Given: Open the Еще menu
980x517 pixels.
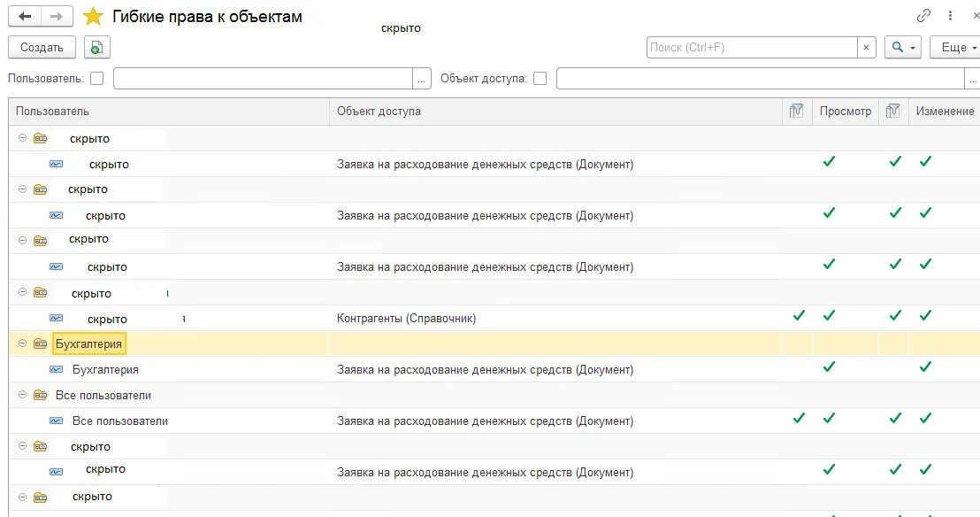Looking at the screenshot, I should pyautogui.click(x=955, y=48).
